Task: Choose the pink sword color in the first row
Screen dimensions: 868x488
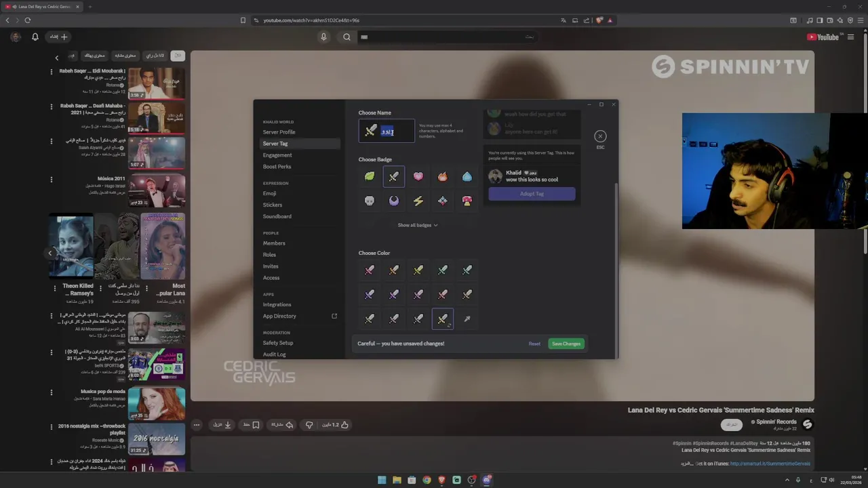Action: click(x=370, y=270)
